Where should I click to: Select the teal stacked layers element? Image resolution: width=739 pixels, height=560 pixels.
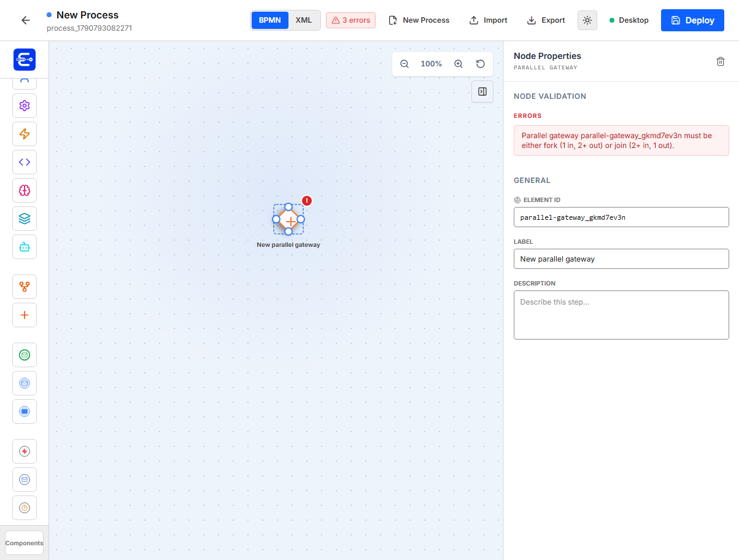pyautogui.click(x=25, y=219)
